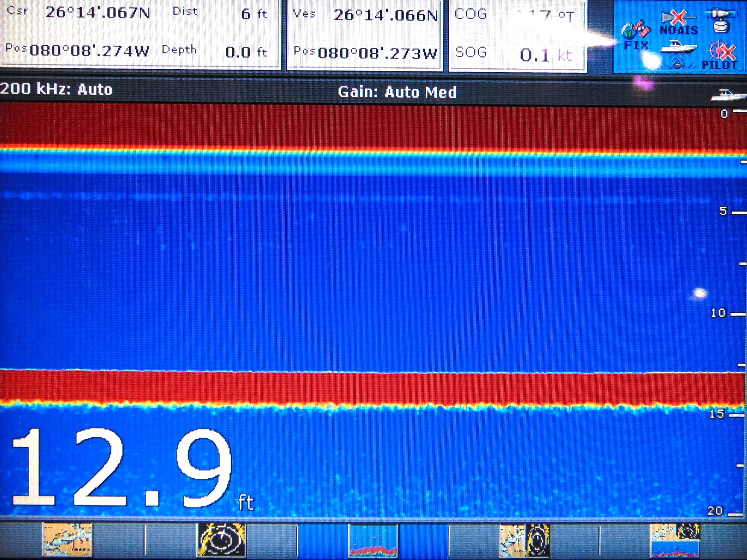The image size is (747, 560).
Task: Tap the radar scanner status icon
Action: click(722, 21)
